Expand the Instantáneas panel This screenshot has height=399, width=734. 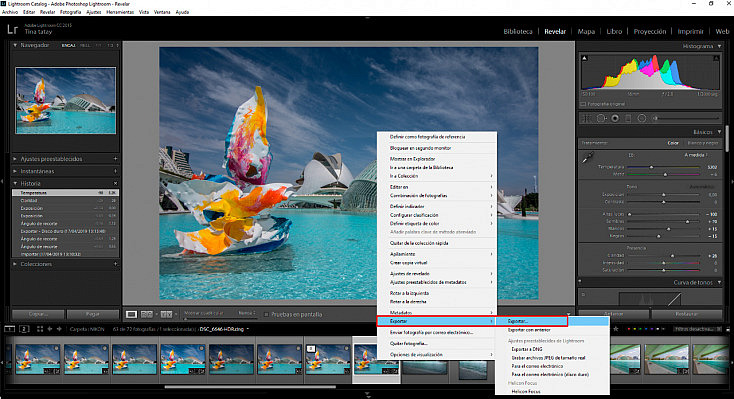(15, 171)
